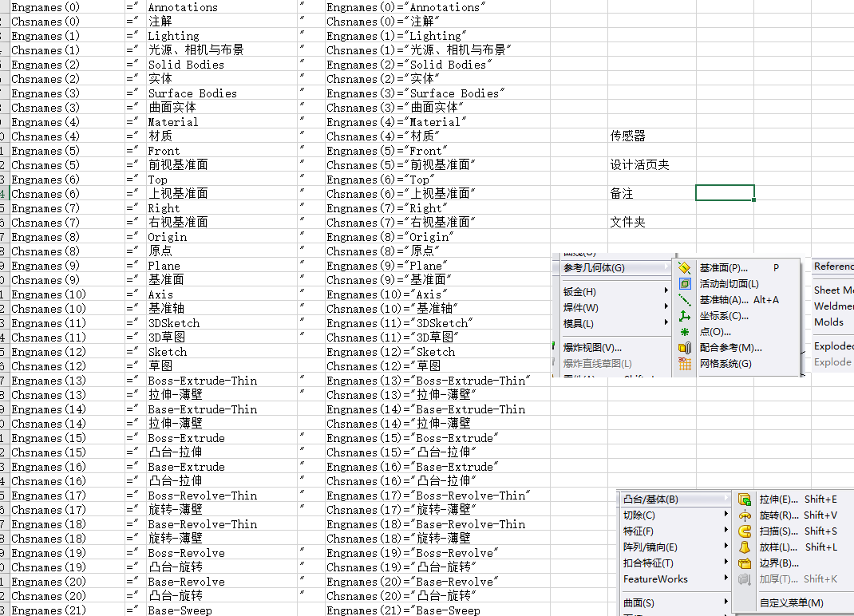Expand the 钣金(H) sheet metal submenu

point(578,293)
